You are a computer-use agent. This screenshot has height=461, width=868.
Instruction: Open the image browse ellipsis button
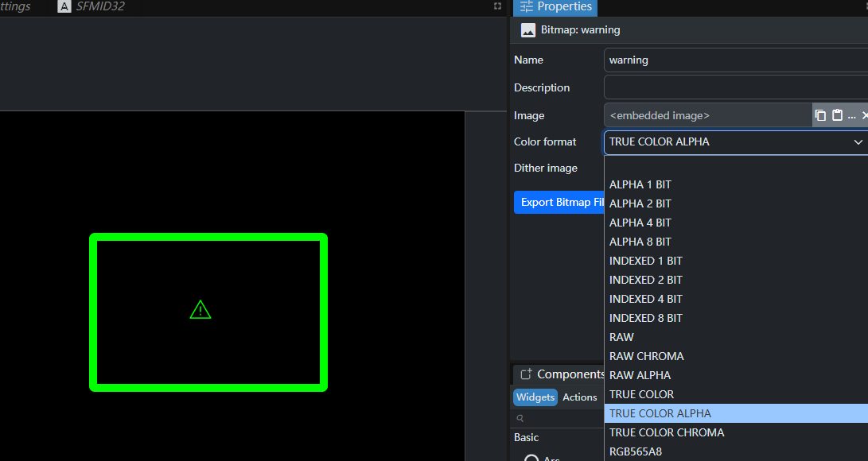click(x=851, y=116)
